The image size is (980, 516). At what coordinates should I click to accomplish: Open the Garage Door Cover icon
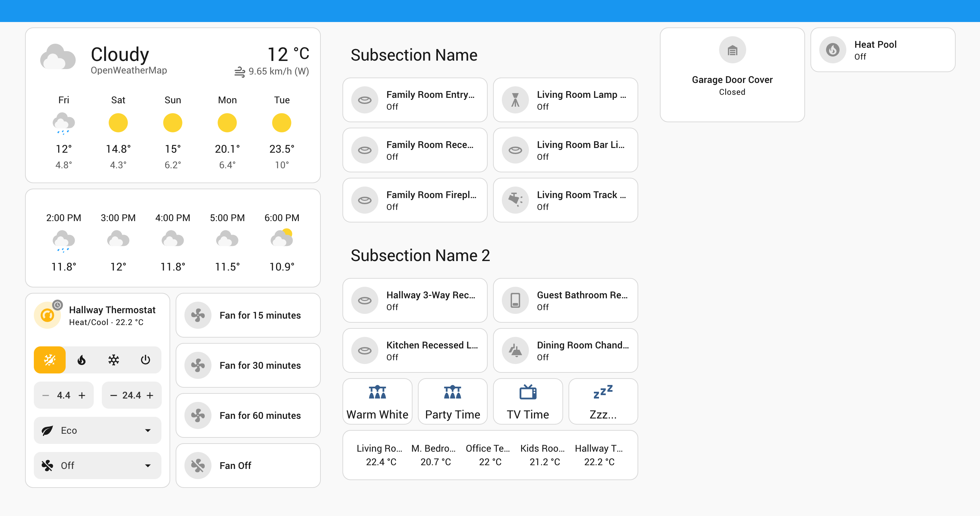pos(732,49)
